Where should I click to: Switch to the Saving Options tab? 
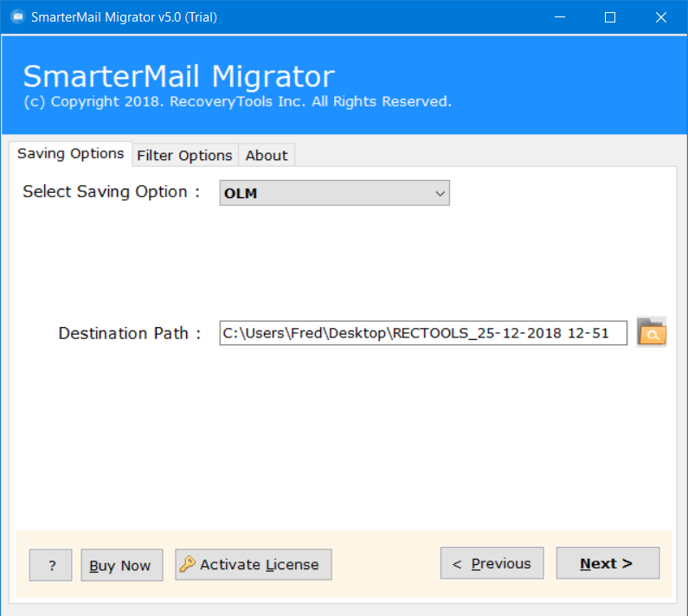[71, 153]
